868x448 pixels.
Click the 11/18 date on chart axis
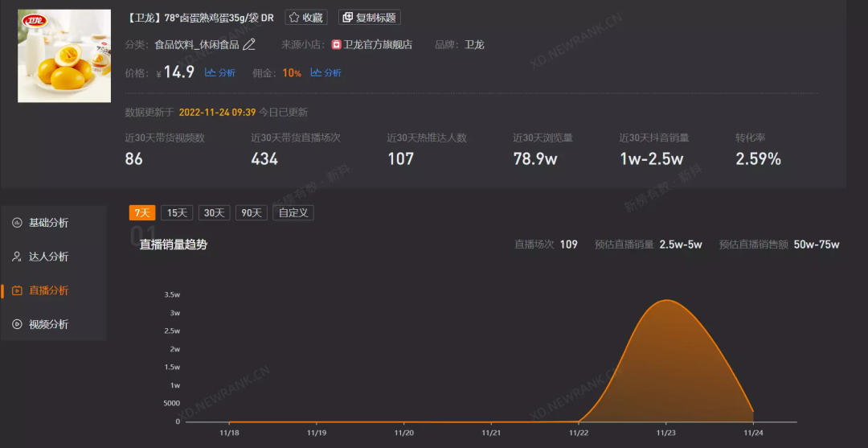[228, 432]
